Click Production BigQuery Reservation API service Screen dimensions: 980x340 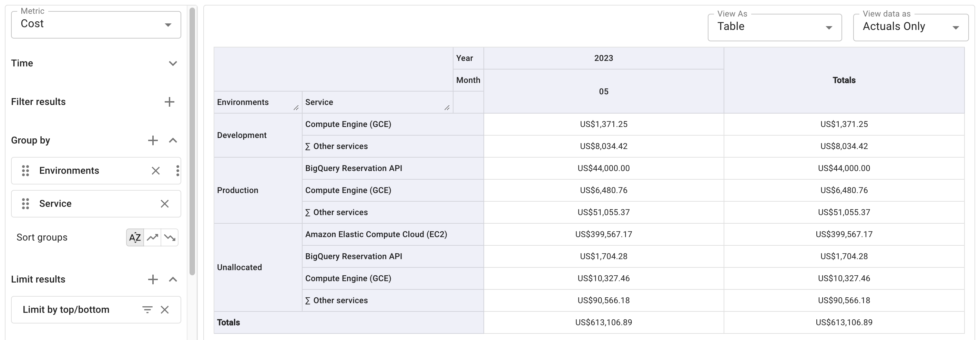393,168
